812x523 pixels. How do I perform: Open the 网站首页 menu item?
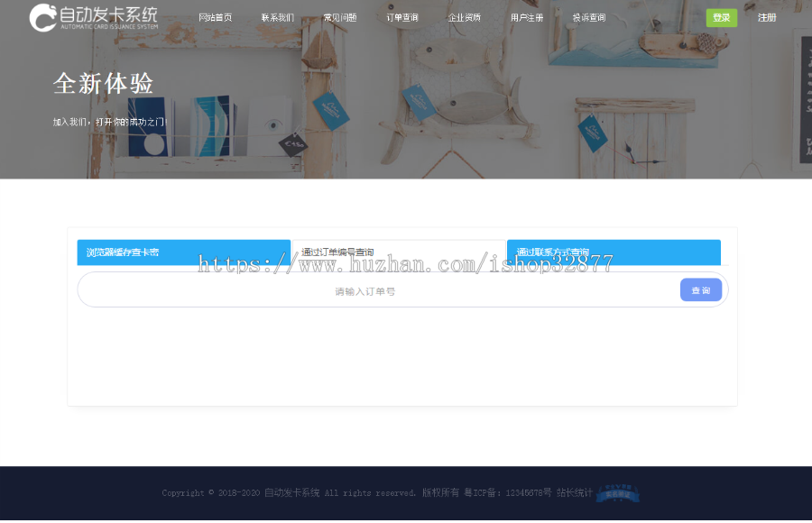[x=215, y=17]
